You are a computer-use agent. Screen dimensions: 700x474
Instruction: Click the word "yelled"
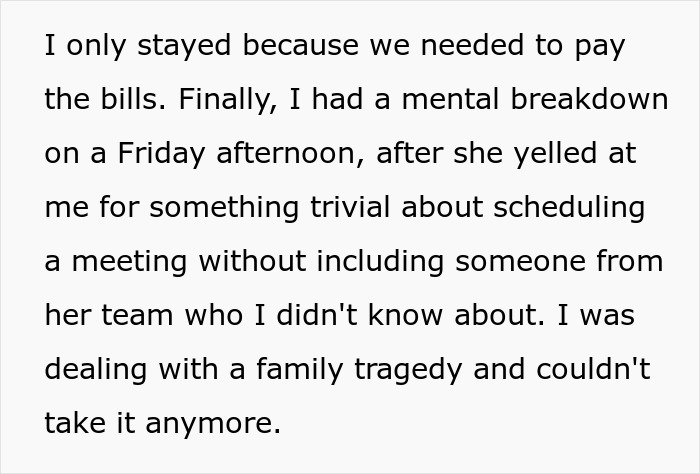[555, 154]
